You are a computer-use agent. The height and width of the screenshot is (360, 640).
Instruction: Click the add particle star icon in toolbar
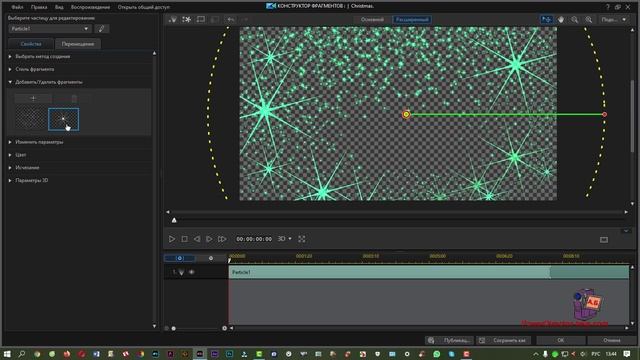click(187, 19)
